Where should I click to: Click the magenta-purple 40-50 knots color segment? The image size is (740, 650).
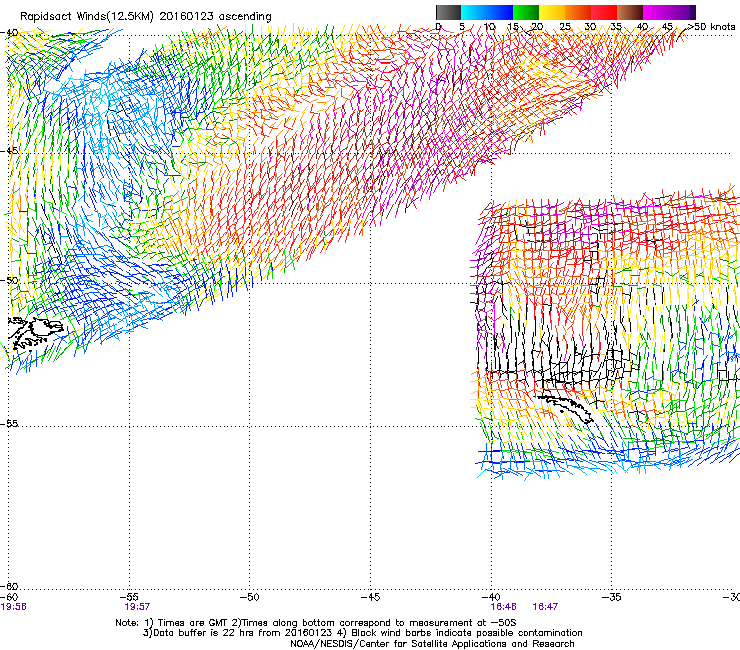[669, 12]
